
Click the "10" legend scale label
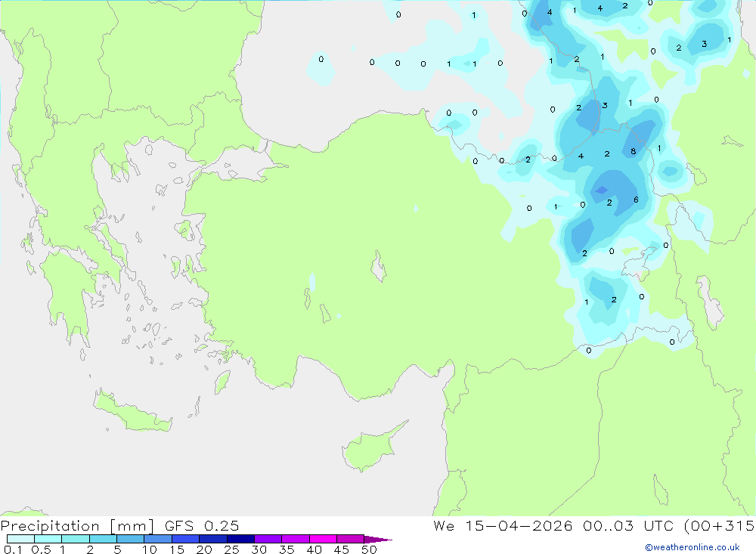150,549
